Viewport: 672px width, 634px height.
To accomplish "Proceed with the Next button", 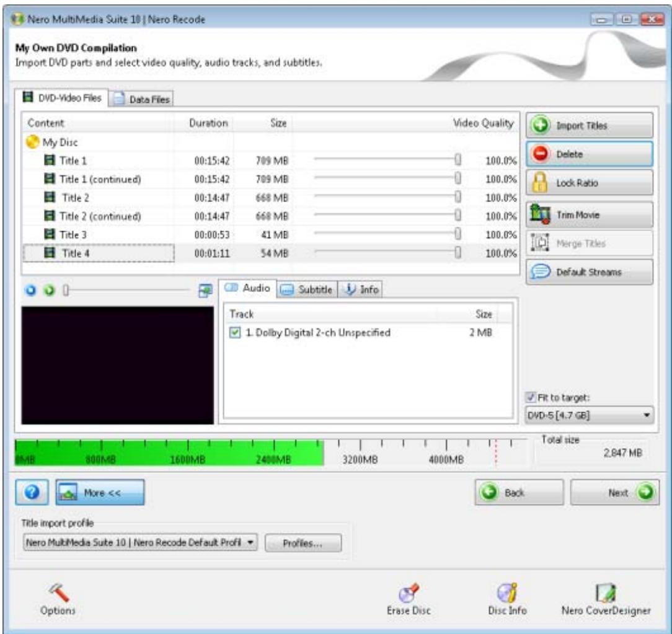I will coord(614,492).
